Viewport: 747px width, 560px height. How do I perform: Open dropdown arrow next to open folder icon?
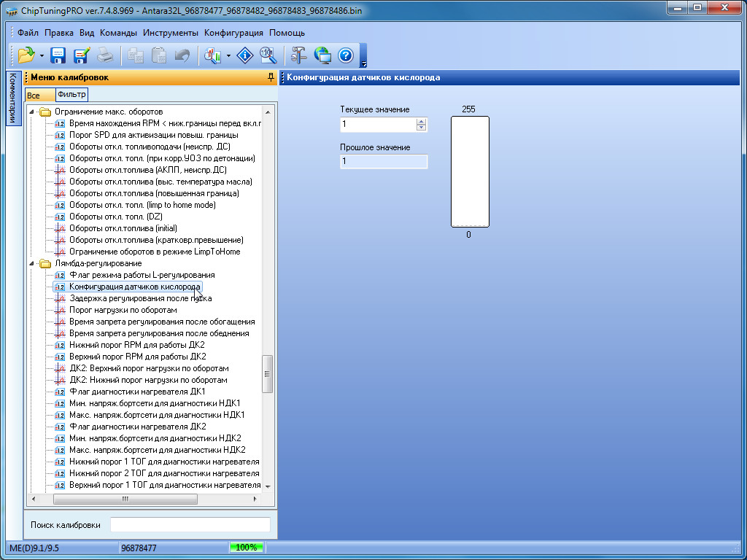pyautogui.click(x=42, y=55)
